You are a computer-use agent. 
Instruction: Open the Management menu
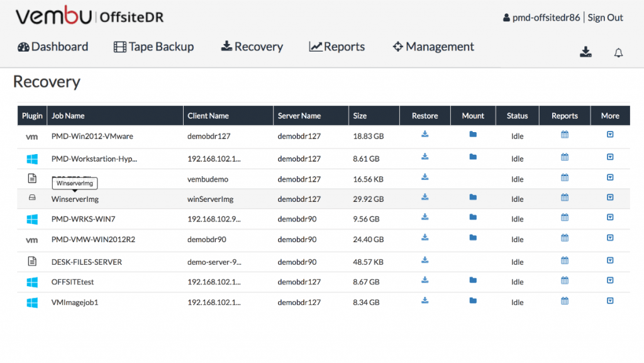(433, 47)
